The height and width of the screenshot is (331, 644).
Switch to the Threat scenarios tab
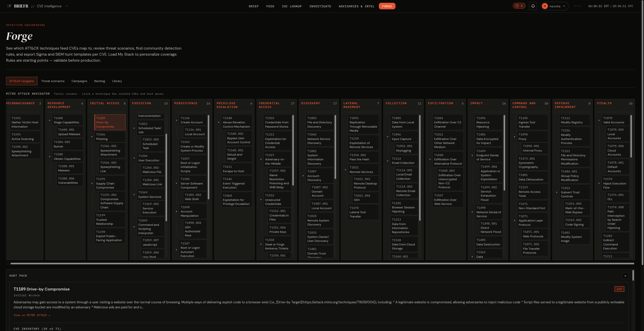(x=53, y=81)
